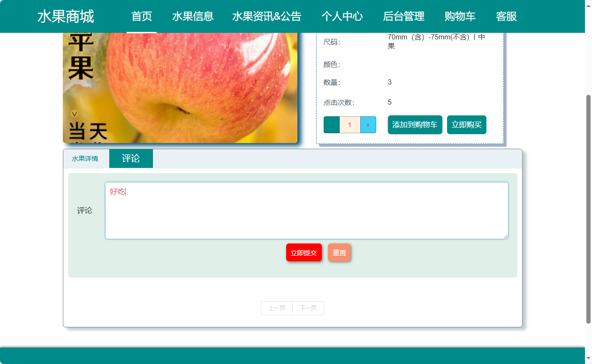Viewport: 592px width, 364px height.
Task: Contact 客服 via the navbar link
Action: click(x=507, y=16)
